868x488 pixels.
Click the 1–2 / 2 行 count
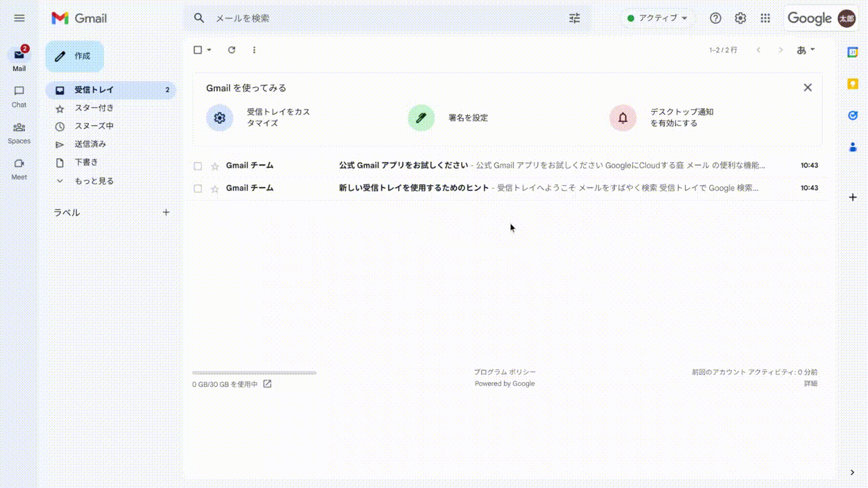click(x=724, y=50)
